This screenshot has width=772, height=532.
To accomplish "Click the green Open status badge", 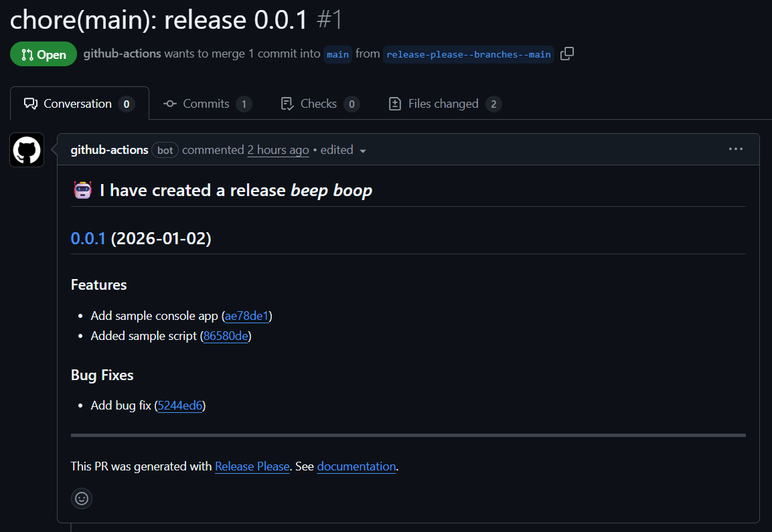I will coord(44,54).
